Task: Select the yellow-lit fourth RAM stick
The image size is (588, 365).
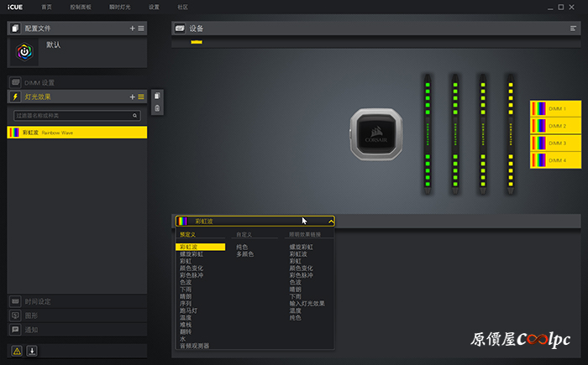Action: tap(511, 134)
